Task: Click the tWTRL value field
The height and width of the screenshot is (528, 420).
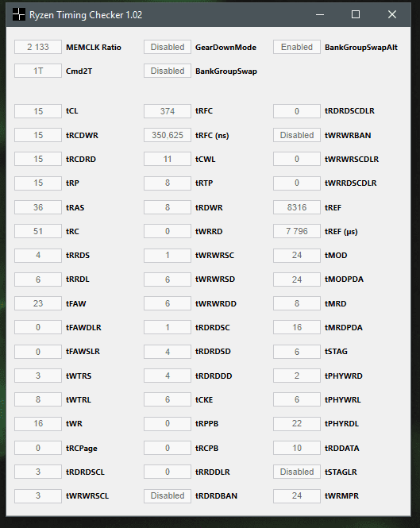Action: pyautogui.click(x=38, y=399)
